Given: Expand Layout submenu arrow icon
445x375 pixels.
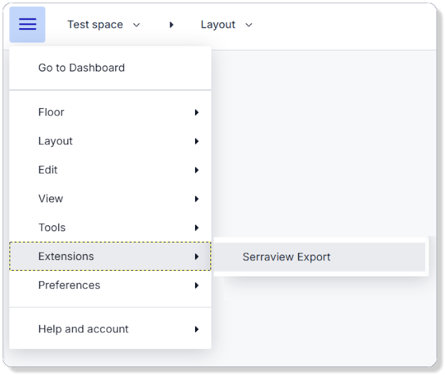Looking at the screenshot, I should pyautogui.click(x=197, y=141).
